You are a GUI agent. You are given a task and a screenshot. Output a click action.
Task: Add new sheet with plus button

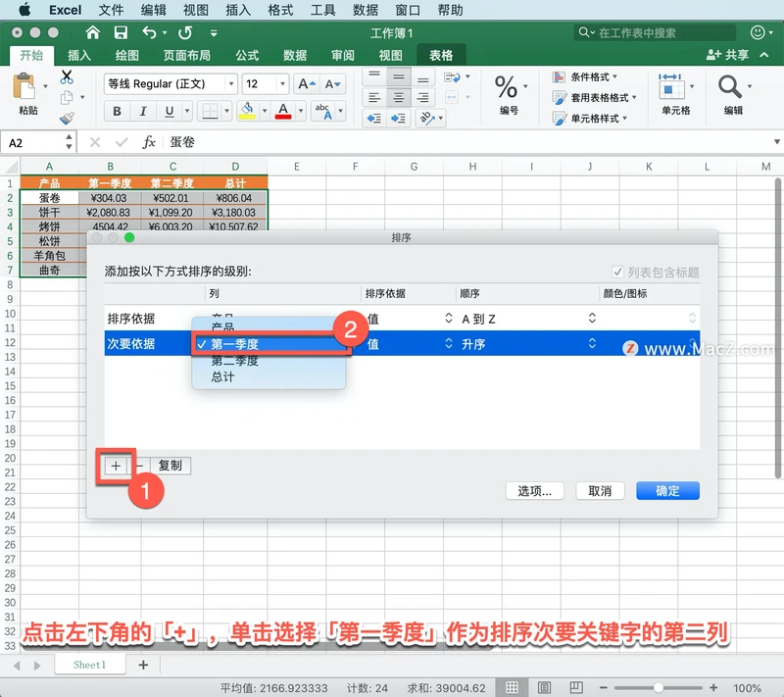pos(143,665)
